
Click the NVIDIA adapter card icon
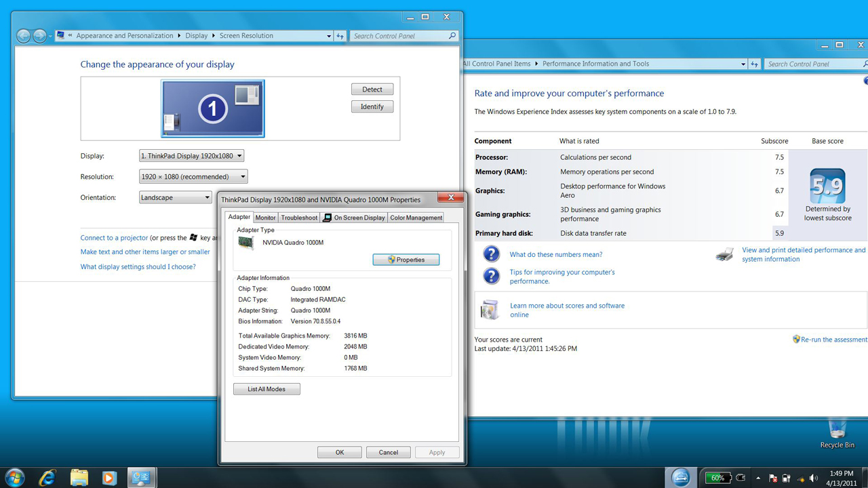[x=246, y=243]
